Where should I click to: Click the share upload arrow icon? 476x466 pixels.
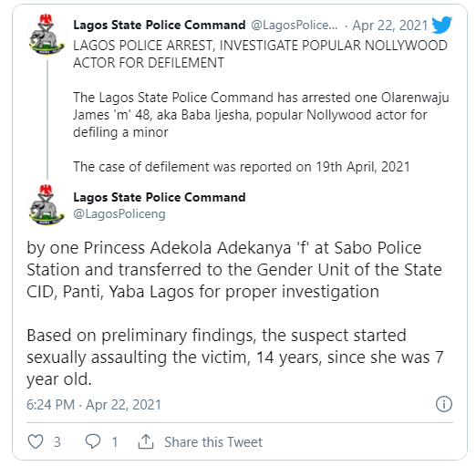[146, 441]
